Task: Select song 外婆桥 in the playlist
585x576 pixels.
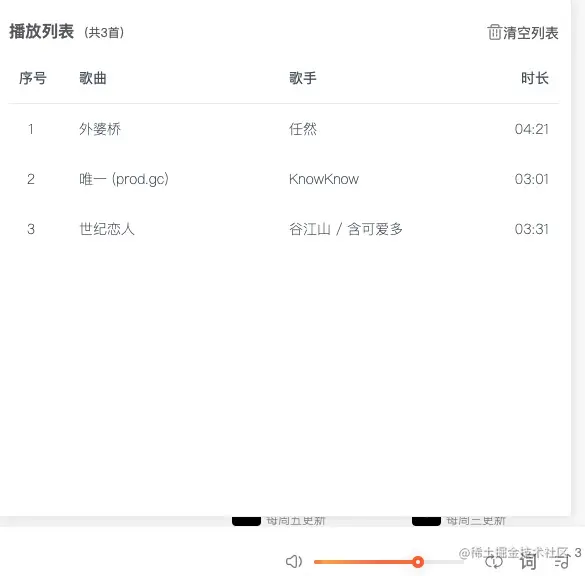Action: click(100, 129)
